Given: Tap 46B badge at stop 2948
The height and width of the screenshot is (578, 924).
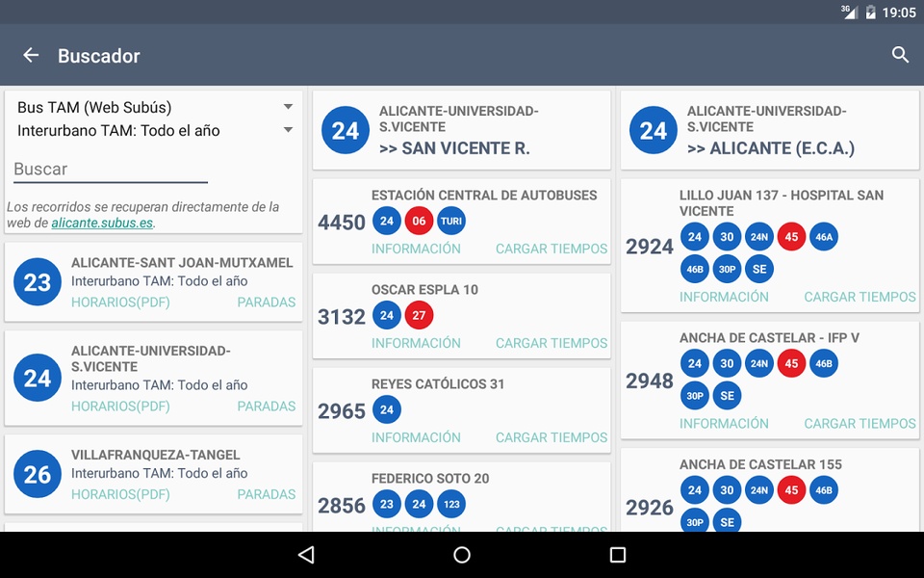Looking at the screenshot, I should pyautogui.click(x=824, y=364).
